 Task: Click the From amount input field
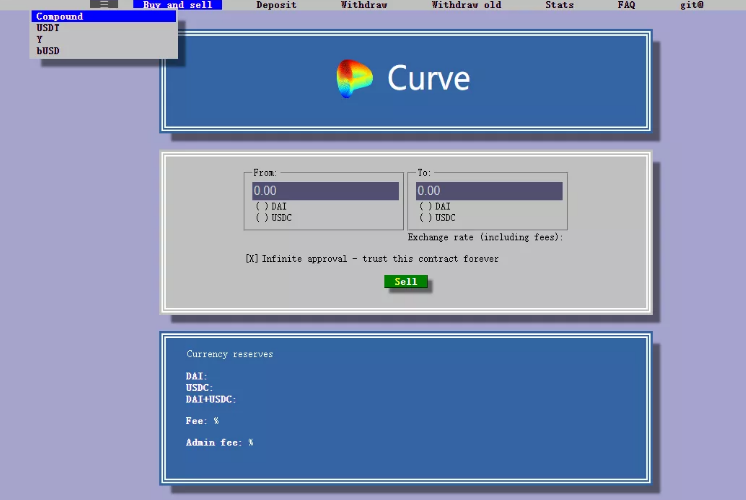coord(325,191)
